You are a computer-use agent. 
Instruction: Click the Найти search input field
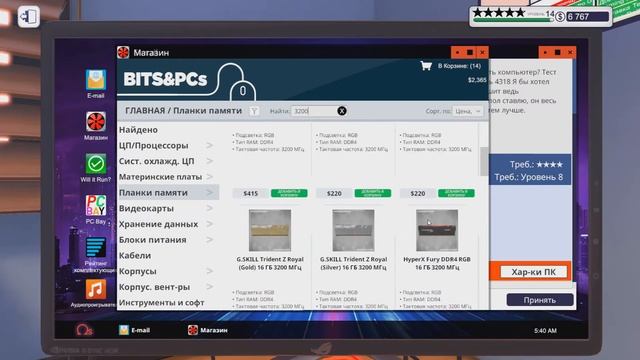[x=314, y=111]
